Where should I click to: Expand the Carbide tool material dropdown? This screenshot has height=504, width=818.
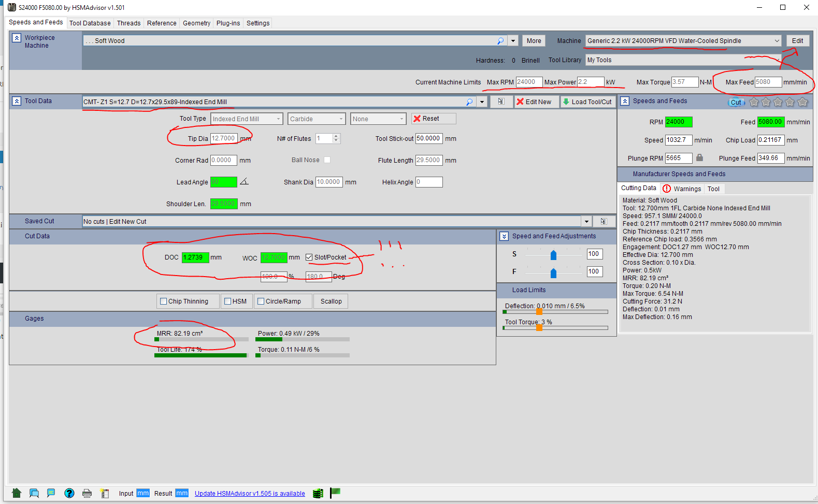(341, 119)
